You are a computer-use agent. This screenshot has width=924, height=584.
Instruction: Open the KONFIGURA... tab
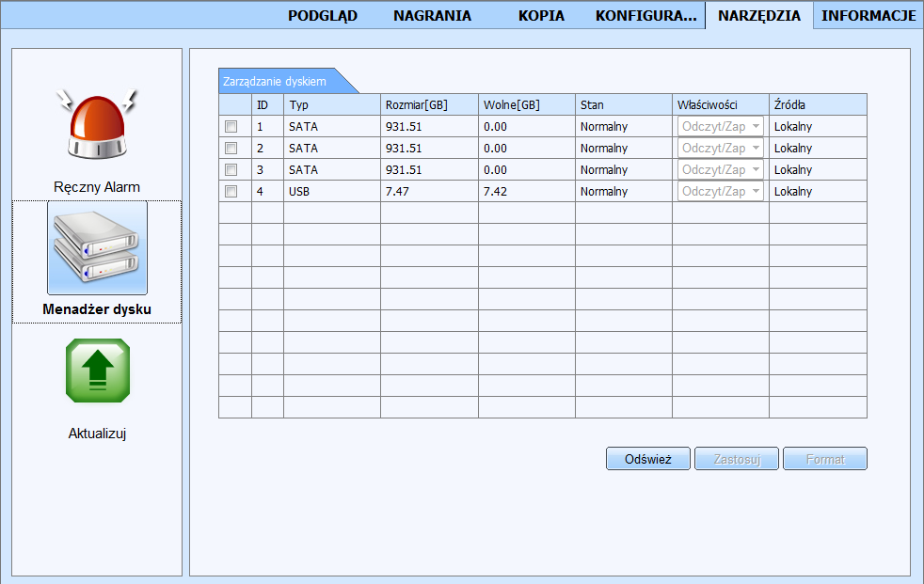coord(645,16)
